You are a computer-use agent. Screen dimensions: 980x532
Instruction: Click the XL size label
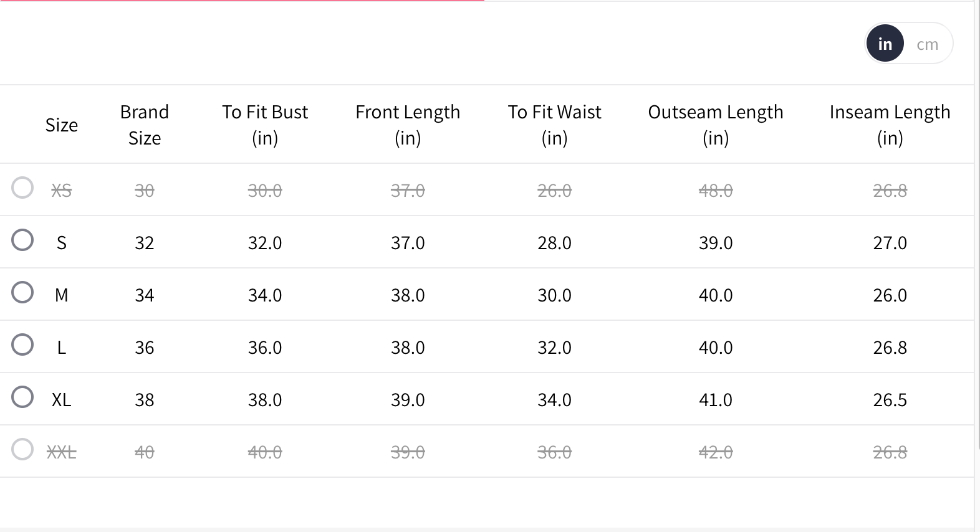coord(62,400)
